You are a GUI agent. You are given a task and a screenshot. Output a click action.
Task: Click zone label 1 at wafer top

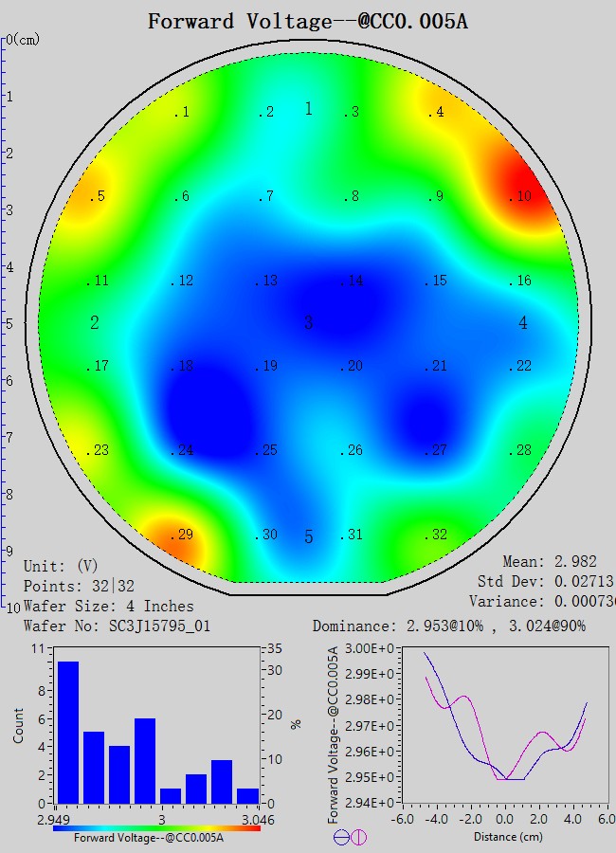tap(308, 109)
